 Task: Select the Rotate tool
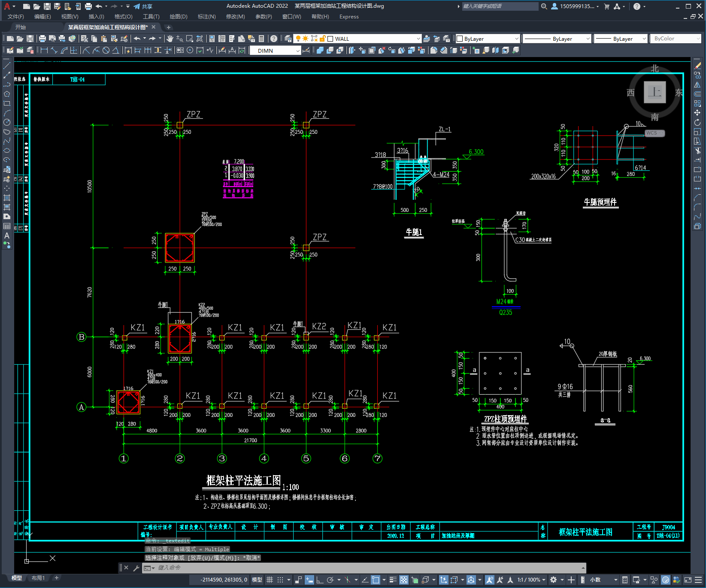click(697, 122)
